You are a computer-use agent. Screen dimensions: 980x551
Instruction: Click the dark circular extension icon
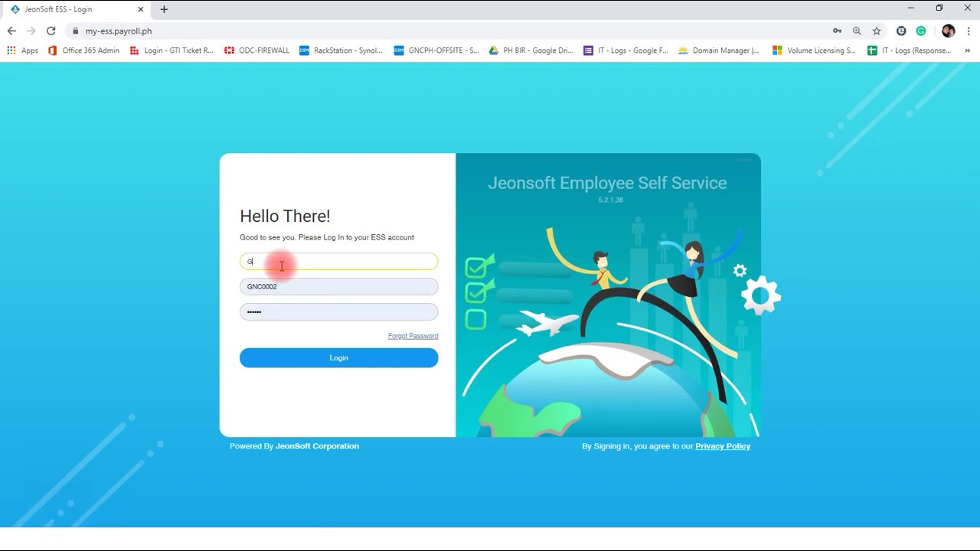point(901,31)
